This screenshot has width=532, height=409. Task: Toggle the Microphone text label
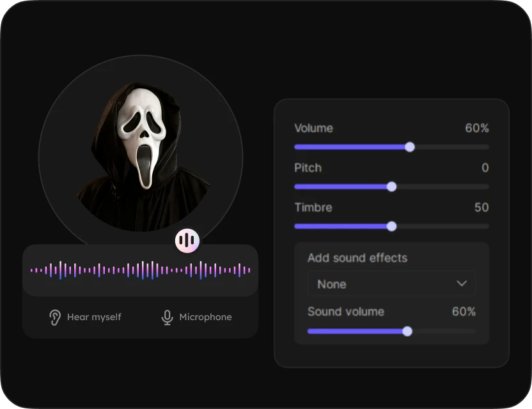[x=205, y=317]
